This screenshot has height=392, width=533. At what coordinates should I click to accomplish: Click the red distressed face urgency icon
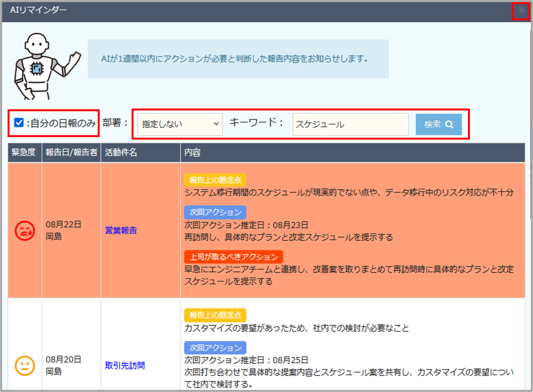(x=25, y=231)
